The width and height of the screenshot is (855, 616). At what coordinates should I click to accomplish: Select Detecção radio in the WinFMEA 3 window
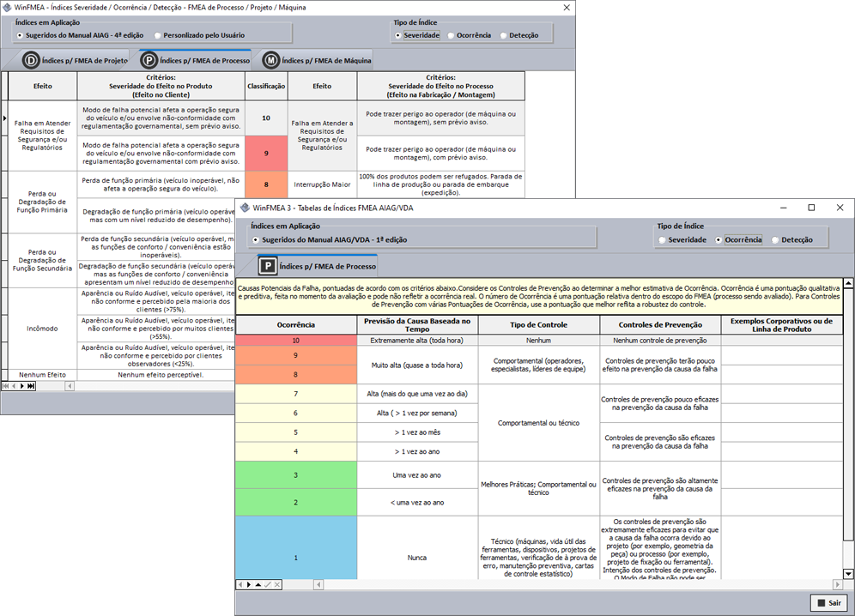[x=776, y=240]
